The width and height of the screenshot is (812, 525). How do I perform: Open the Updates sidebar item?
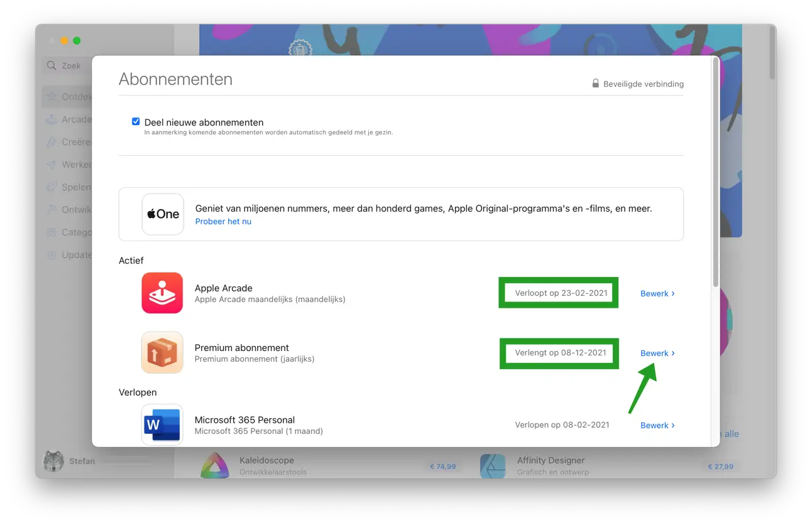[68, 255]
